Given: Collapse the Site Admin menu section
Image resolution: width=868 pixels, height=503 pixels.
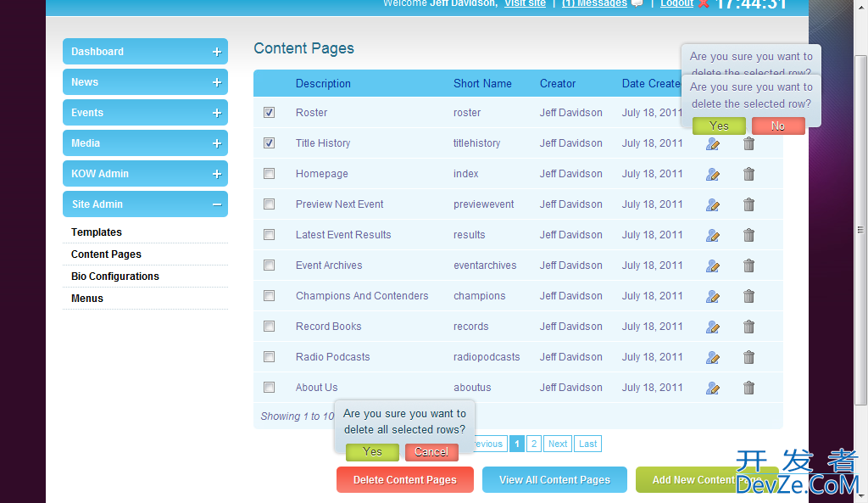Looking at the screenshot, I should click(x=145, y=204).
